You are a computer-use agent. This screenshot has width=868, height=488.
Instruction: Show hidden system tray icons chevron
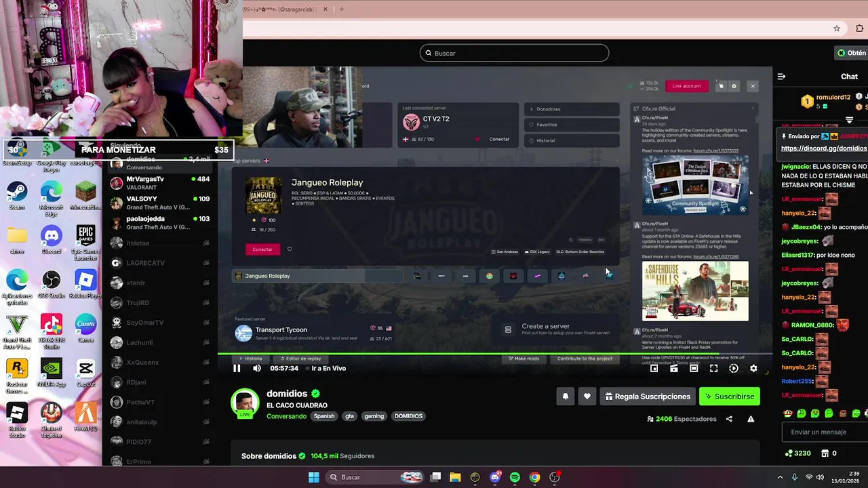point(780,477)
